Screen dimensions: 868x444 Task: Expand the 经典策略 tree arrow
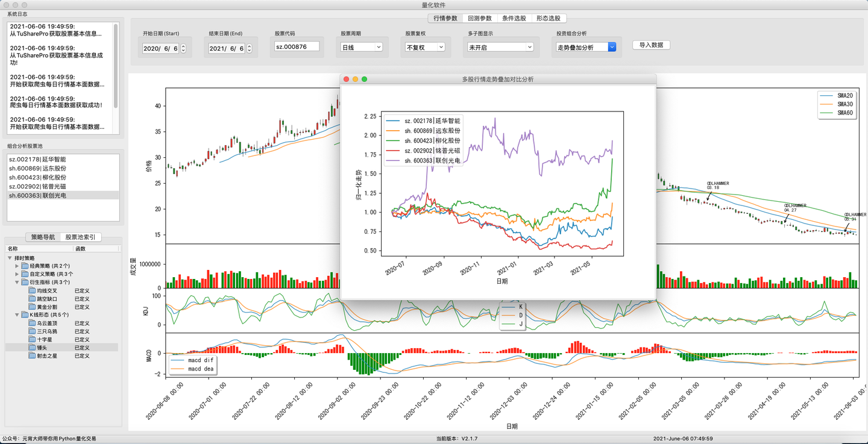click(x=17, y=266)
